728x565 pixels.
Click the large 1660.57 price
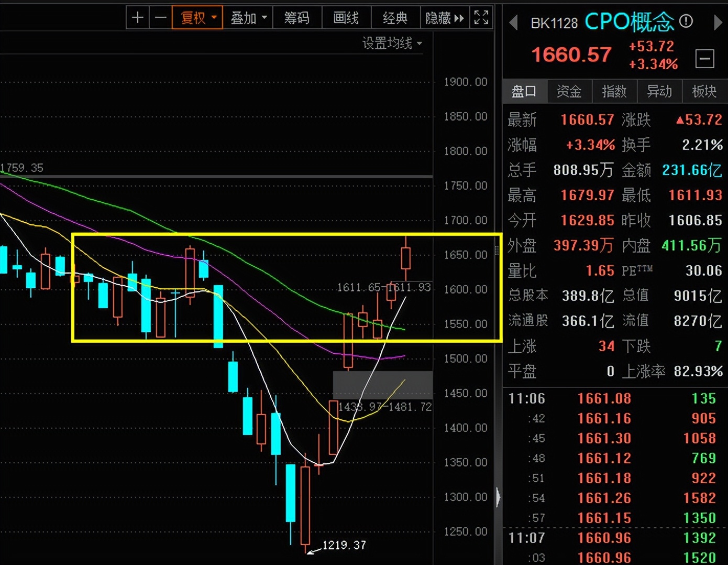(x=571, y=55)
